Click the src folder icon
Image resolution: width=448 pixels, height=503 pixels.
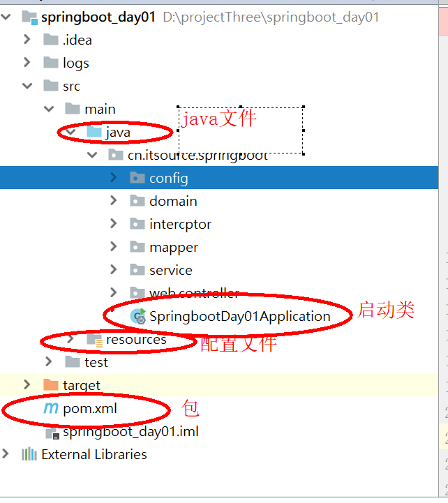tap(51, 86)
